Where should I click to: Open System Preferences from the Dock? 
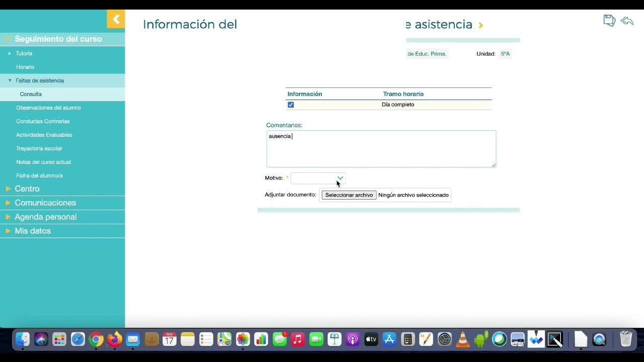(445, 339)
